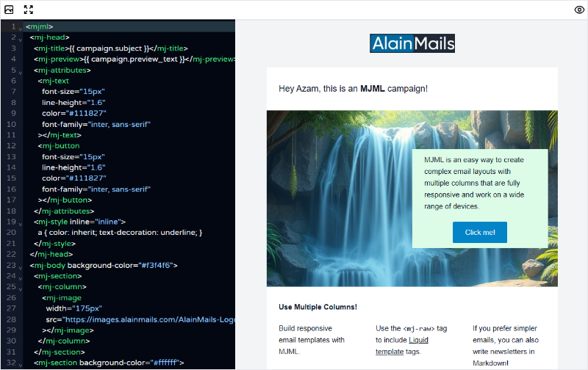Collapse the mj-attributes block on line 5

(21, 70)
